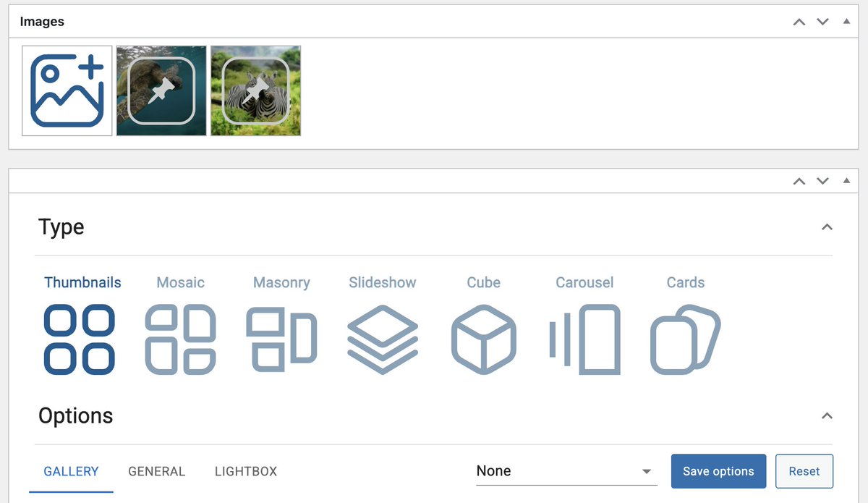Switch to the GENERAL tab
868x503 pixels.
pyautogui.click(x=157, y=471)
